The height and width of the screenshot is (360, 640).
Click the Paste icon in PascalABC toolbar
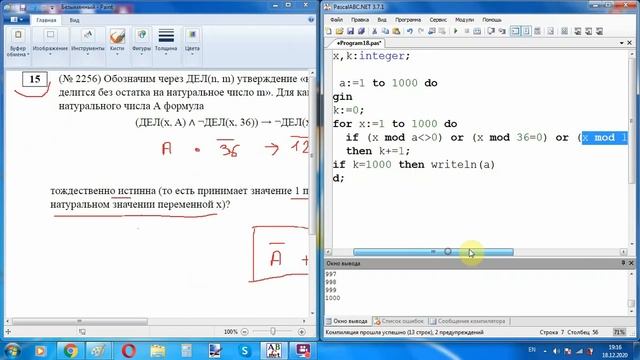(396, 31)
